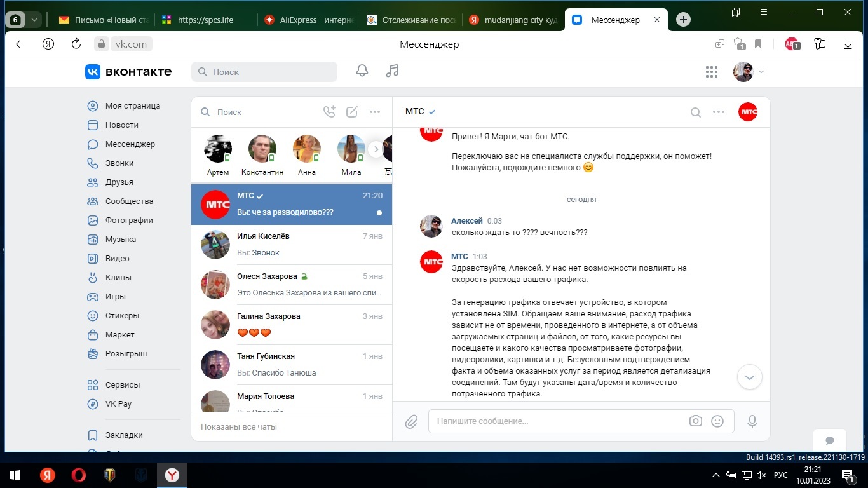Click Анна avatar in contacts row
This screenshot has width=868, height=488.
click(307, 149)
